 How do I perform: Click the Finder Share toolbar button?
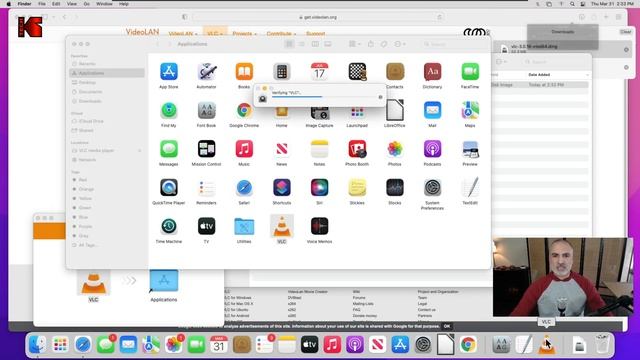pyautogui.click(x=371, y=44)
